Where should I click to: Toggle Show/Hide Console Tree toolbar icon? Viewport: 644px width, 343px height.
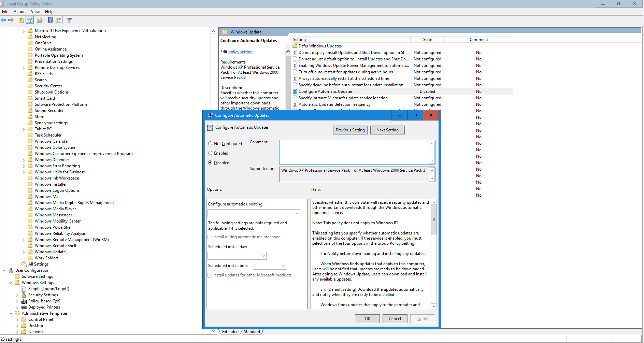pyautogui.click(x=30, y=20)
